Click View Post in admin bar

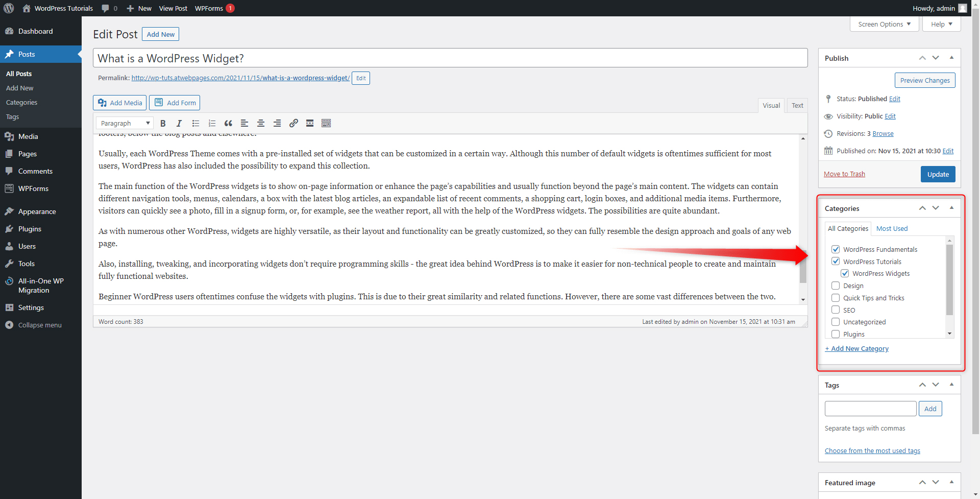pos(173,8)
